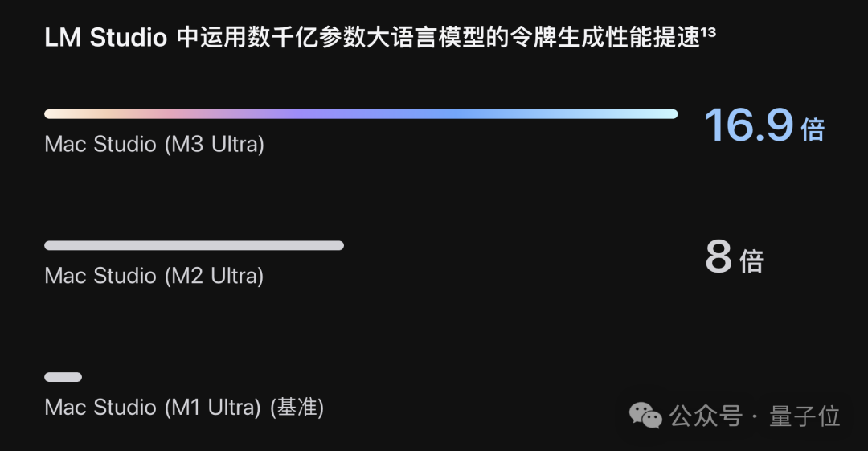868x451 pixels.
Task: Click the purple section of the M3 Ultra bar
Action: click(313, 114)
